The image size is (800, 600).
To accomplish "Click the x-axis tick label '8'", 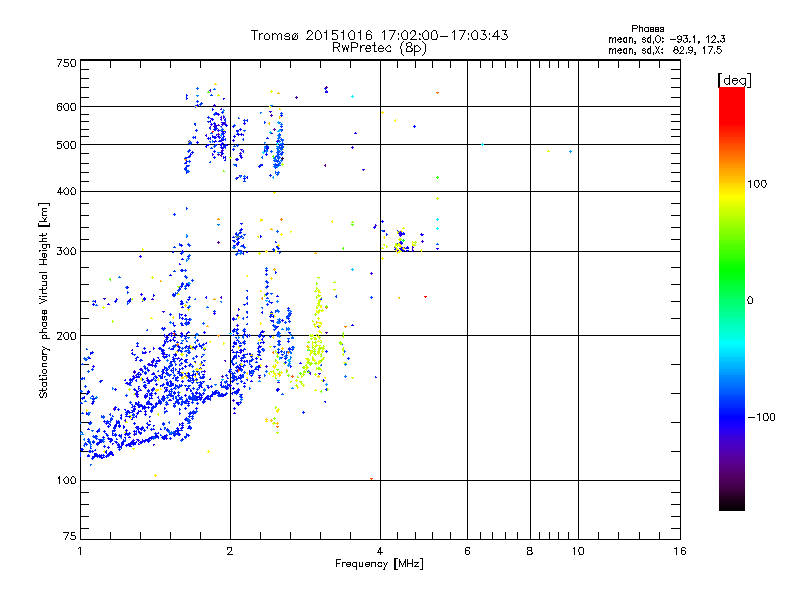I will point(530,551).
